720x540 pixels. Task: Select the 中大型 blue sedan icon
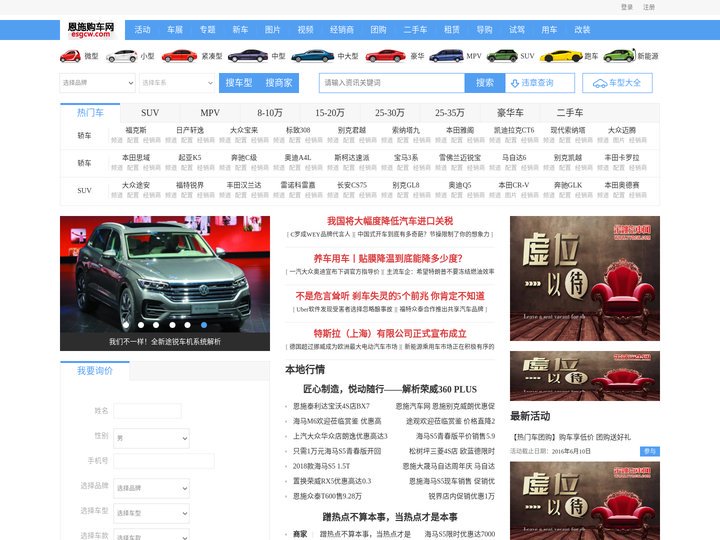point(313,56)
